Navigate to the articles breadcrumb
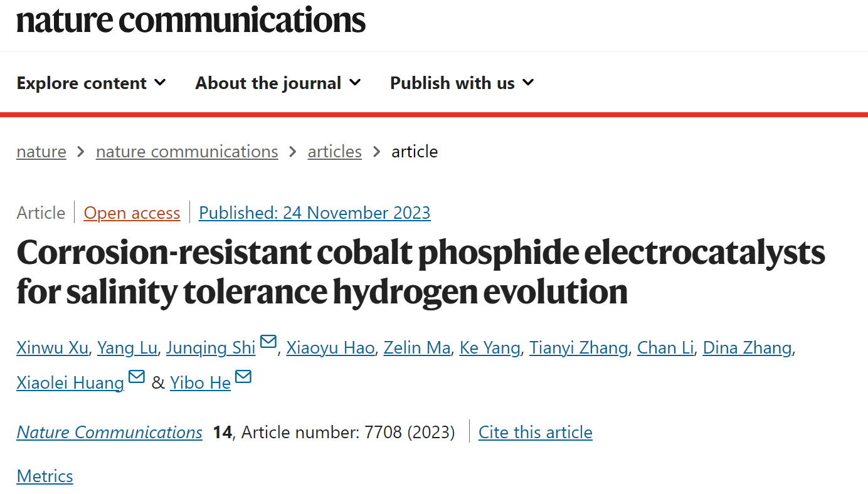 click(335, 152)
